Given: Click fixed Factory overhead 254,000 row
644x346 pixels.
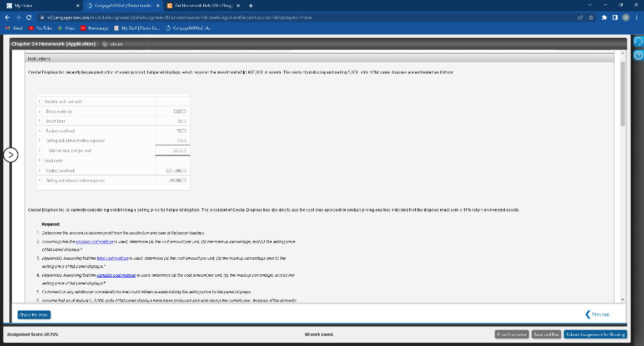Looking at the screenshot, I should (x=113, y=170).
